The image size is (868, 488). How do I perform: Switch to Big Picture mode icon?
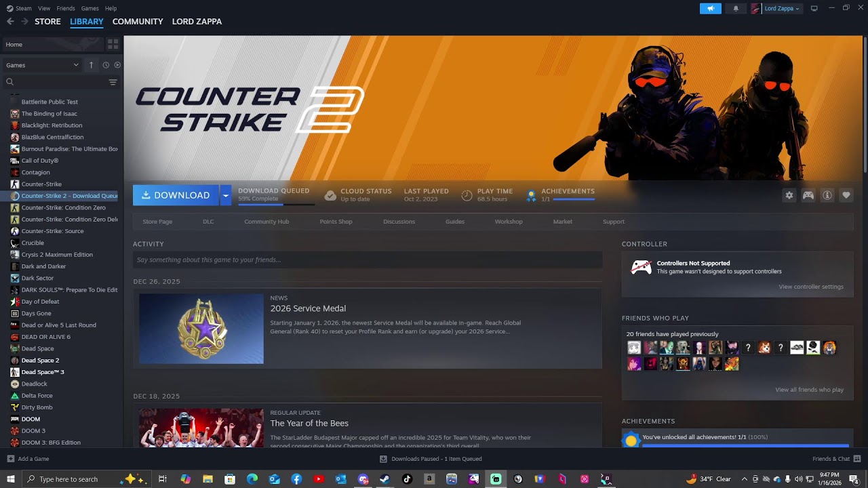[x=814, y=8]
